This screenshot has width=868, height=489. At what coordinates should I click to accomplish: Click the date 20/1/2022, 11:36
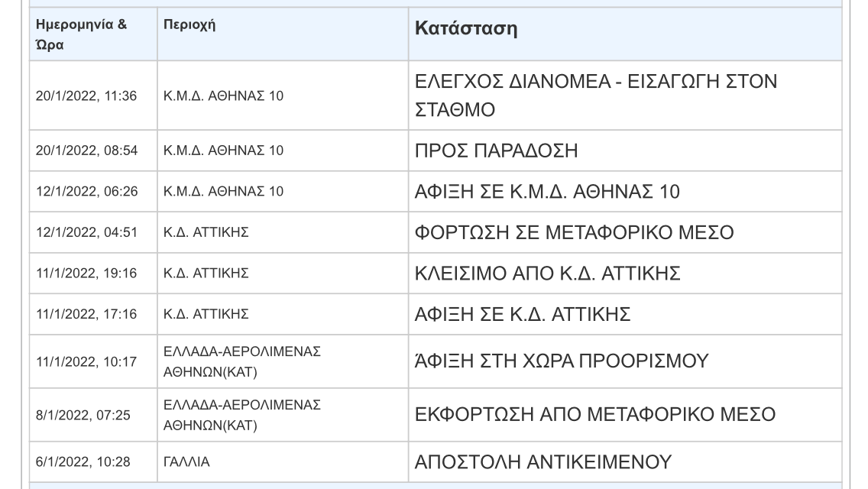[x=86, y=96]
